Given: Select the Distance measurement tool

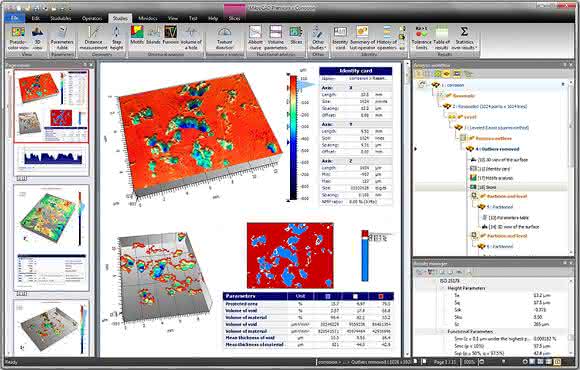Looking at the screenshot, I should tap(94, 38).
